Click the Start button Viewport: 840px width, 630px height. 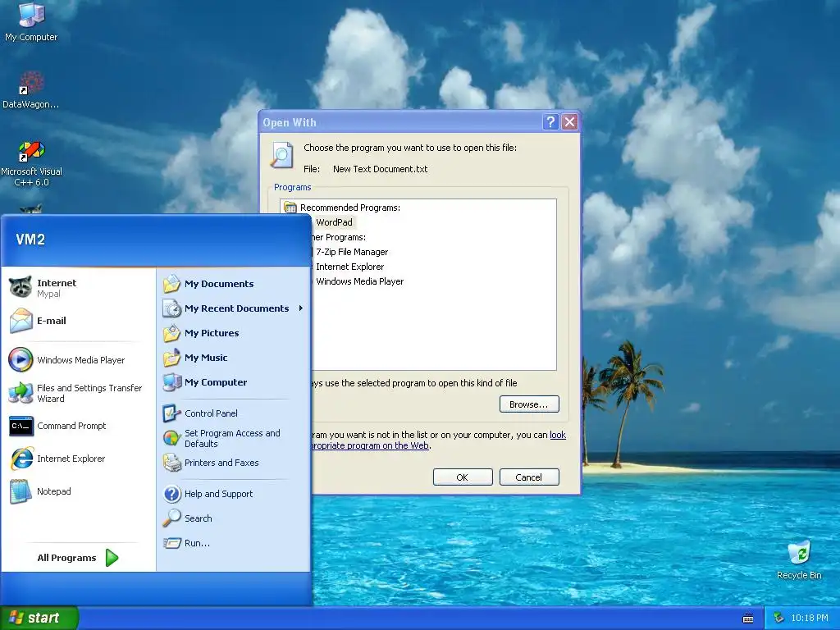[39, 619]
